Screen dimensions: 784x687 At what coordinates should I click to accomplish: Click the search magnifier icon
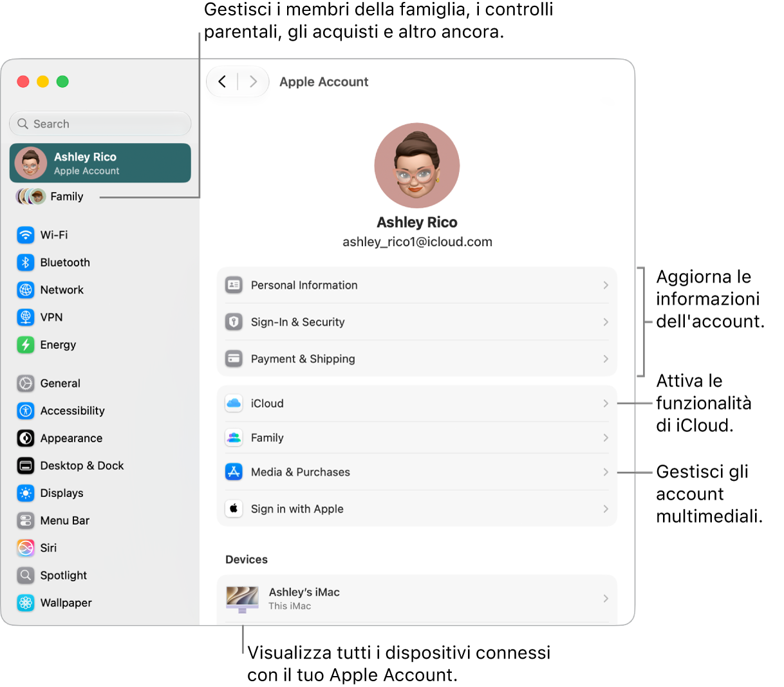(23, 124)
